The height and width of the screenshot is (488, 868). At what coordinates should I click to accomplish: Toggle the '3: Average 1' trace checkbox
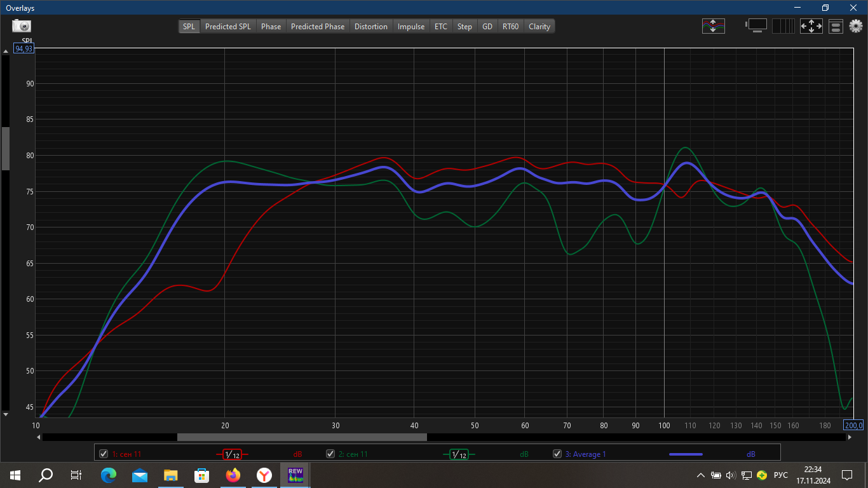click(x=557, y=454)
